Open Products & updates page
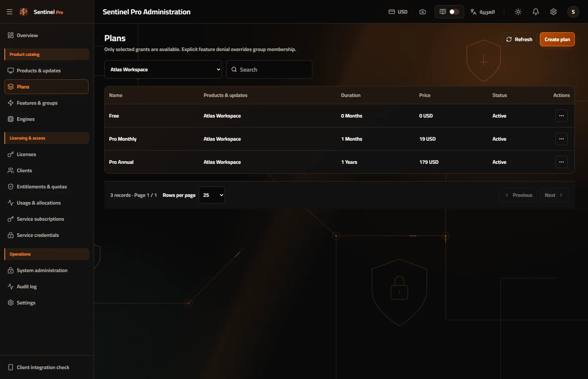 pos(46,71)
